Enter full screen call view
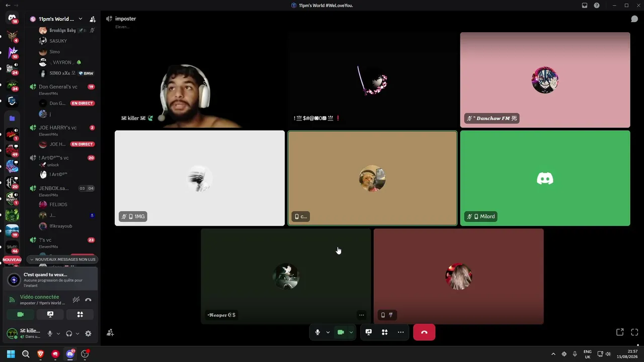This screenshot has height=362, width=644. [x=634, y=332]
